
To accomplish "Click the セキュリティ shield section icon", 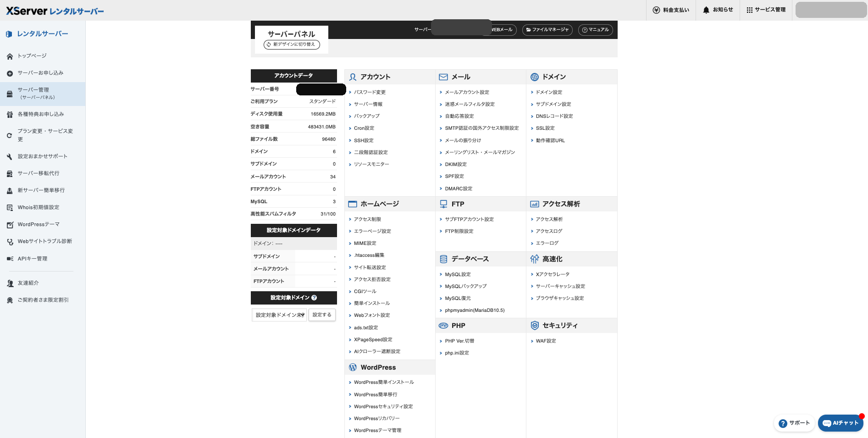I will pos(535,326).
